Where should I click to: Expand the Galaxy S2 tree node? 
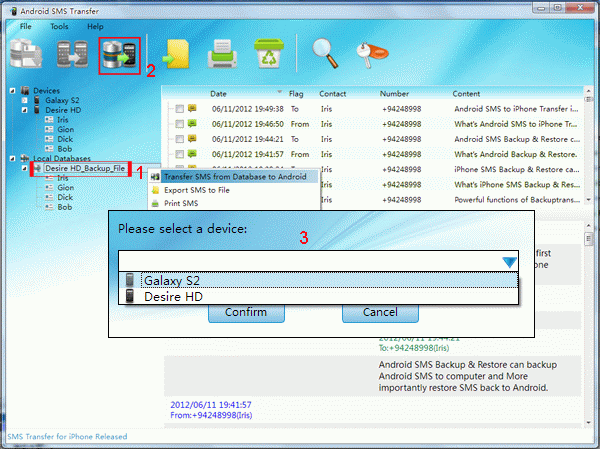point(24,100)
